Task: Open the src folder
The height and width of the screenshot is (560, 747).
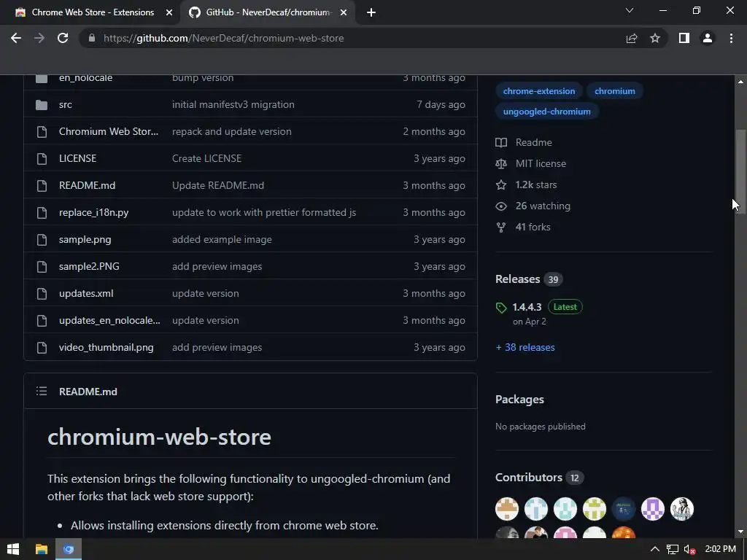Action: (x=65, y=105)
